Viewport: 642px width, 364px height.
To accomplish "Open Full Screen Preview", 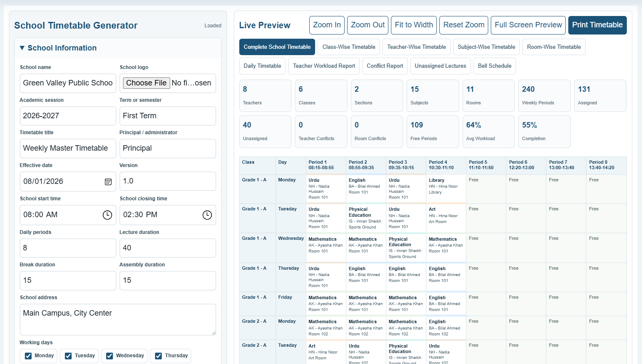I will click(528, 25).
